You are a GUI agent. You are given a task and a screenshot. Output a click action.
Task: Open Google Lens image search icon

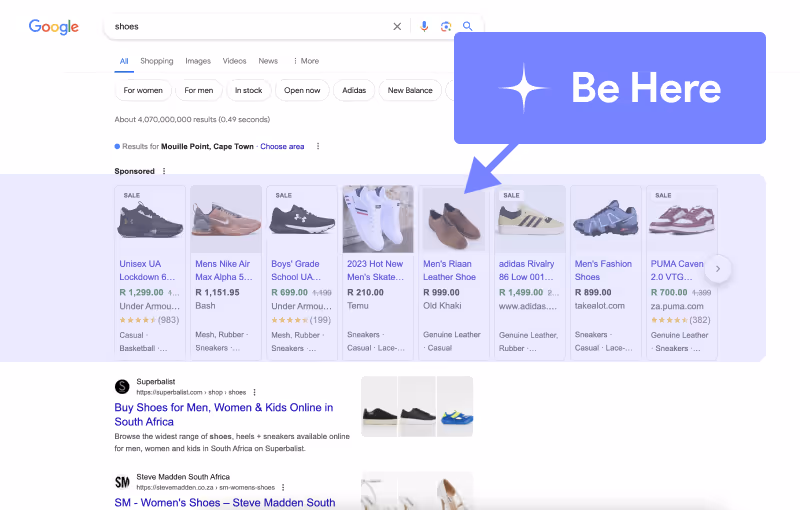(x=446, y=27)
